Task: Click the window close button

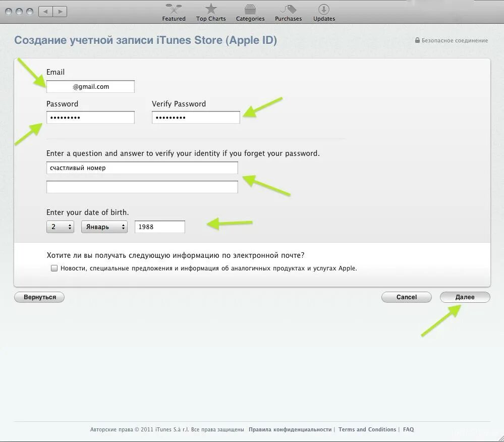Action: (x=9, y=12)
